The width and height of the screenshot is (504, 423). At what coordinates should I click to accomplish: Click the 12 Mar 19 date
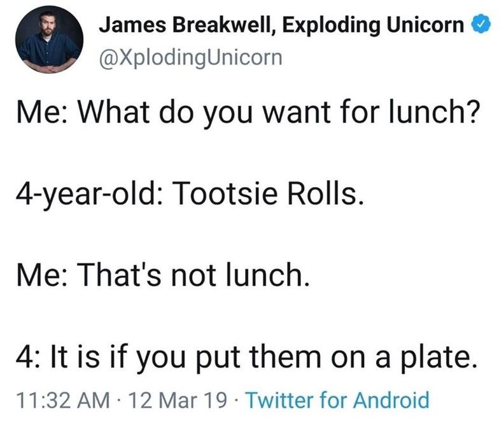click(x=178, y=400)
